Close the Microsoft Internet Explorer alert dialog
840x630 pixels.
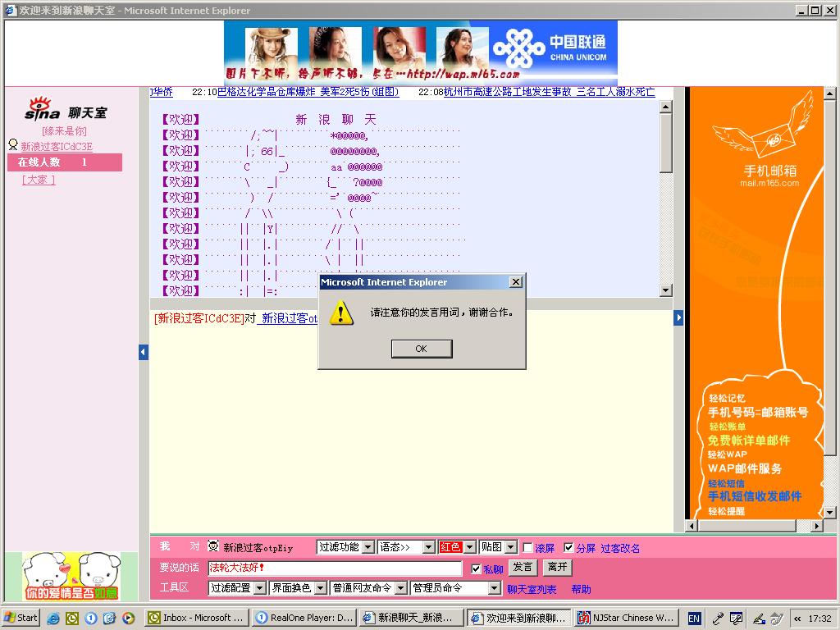(x=515, y=282)
